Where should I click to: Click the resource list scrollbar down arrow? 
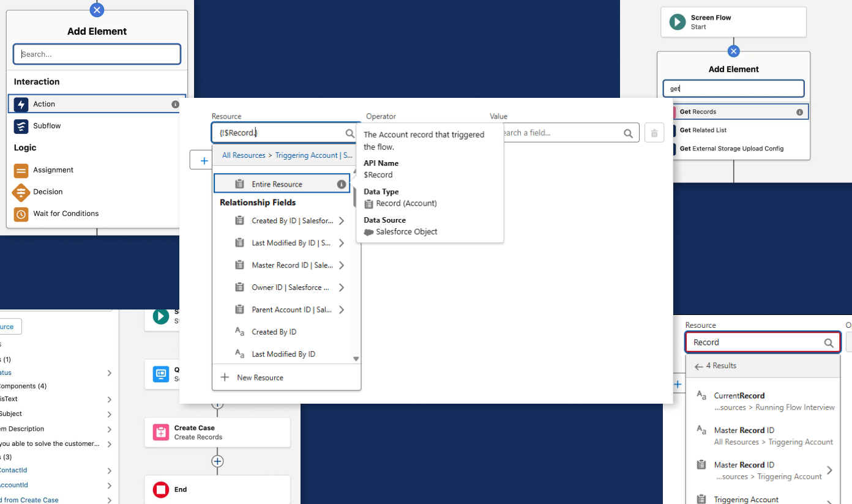tap(356, 359)
